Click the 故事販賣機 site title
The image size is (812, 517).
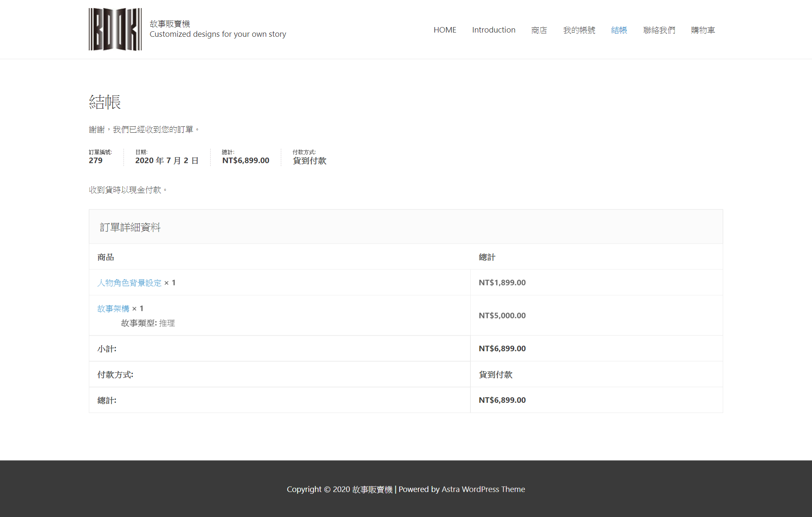click(170, 24)
